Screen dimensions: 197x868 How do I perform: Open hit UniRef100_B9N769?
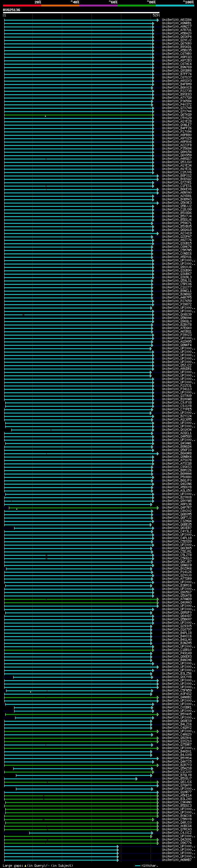(x=176, y=67)
